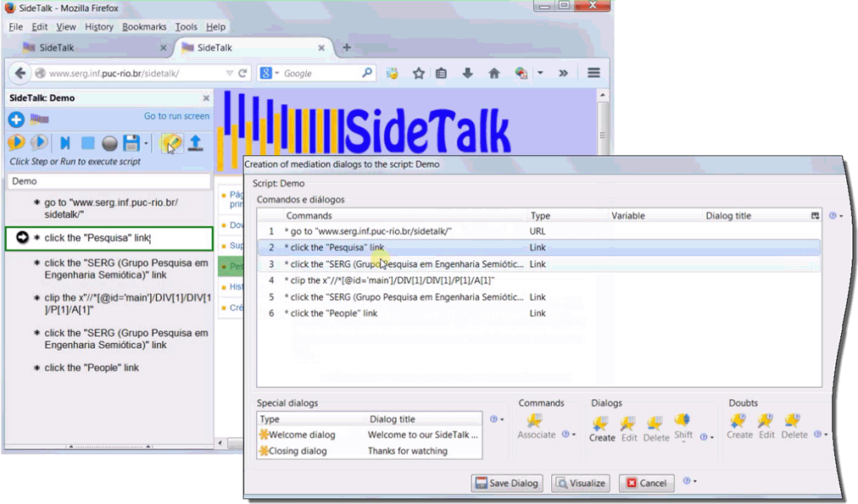This screenshot has width=858, height=504.
Task: Select command row 6 click People link
Action: (x=539, y=313)
